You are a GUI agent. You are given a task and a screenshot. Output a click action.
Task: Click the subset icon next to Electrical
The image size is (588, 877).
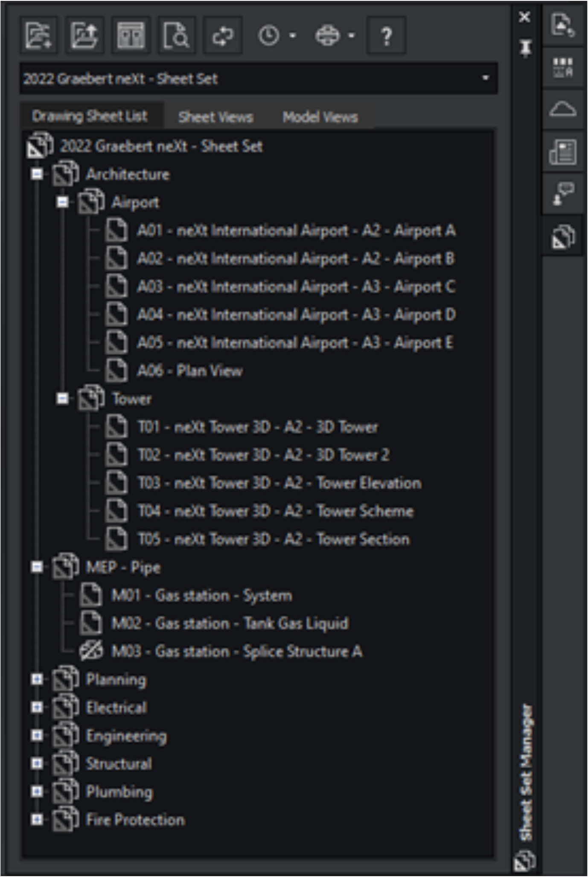pos(66,707)
